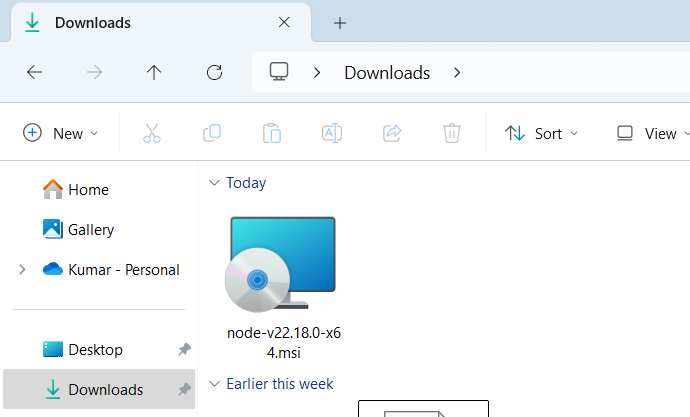Click the green download icon on the tab
Image resolution: width=690 pixels, height=417 pixels.
[x=32, y=22]
